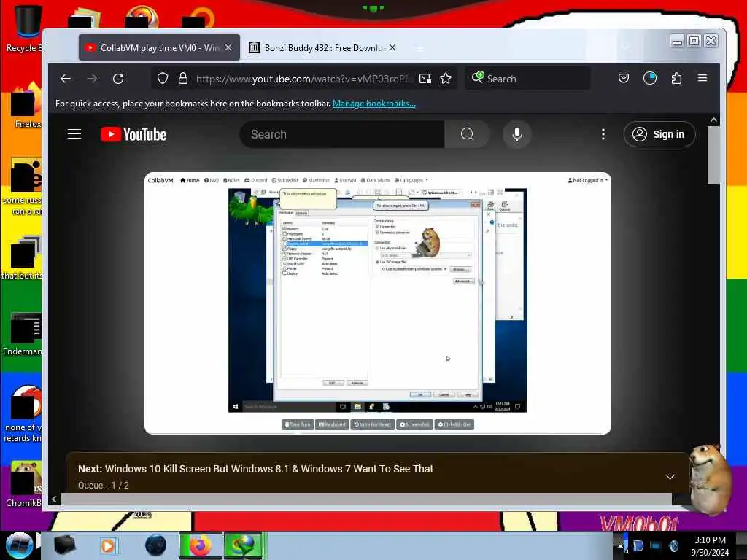Viewport: 747px width, 560px height.
Task: Open globe icon on taskbar
Action: [x=155, y=545]
